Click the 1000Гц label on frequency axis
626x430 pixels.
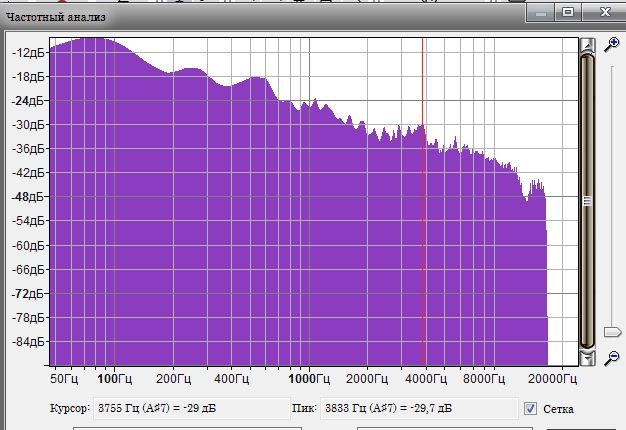(x=310, y=380)
